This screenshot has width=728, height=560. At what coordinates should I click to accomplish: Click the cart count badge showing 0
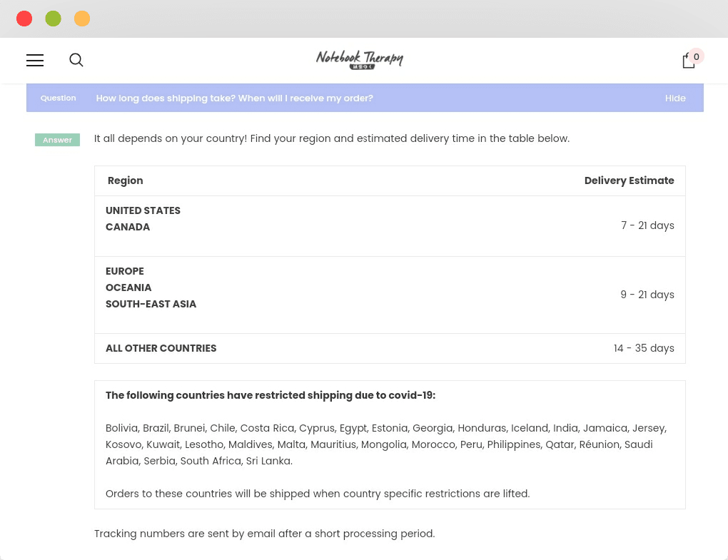pyautogui.click(x=697, y=56)
